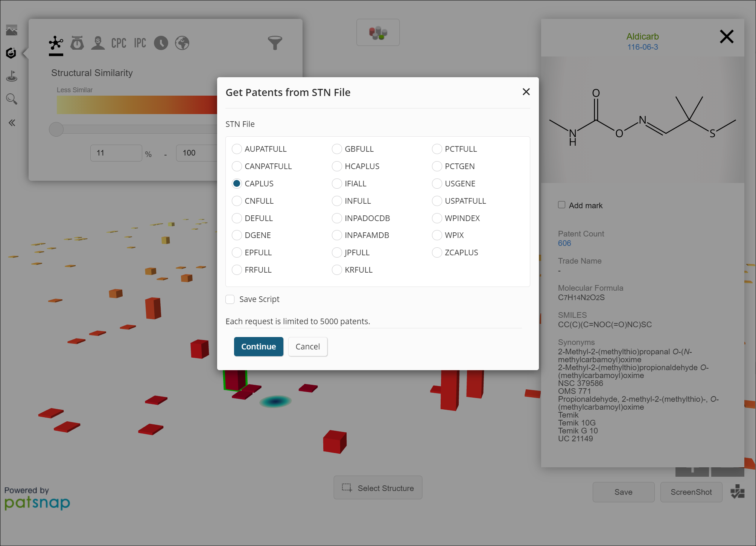
Task: Click the similarity slider handle
Action: [56, 130]
